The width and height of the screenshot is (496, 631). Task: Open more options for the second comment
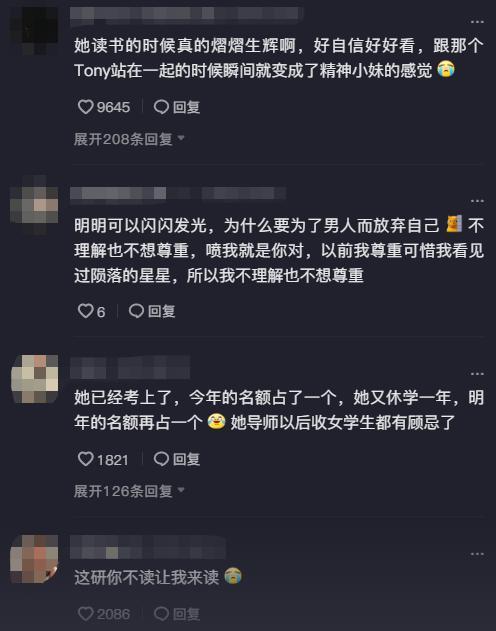[477, 201]
